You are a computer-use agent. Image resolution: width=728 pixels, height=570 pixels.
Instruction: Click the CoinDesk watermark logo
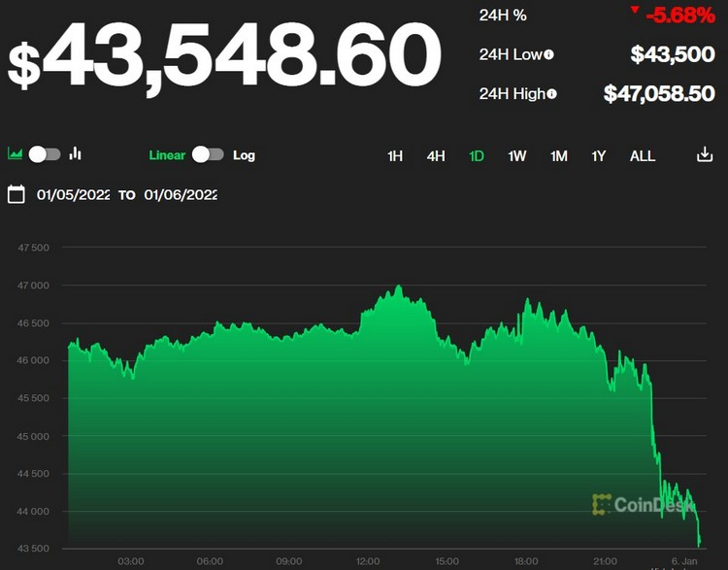[x=644, y=504]
